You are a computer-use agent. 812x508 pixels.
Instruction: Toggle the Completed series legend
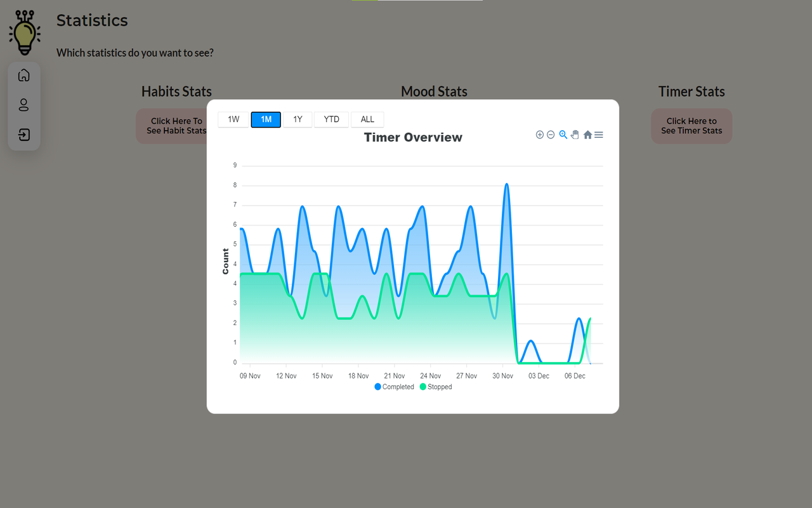394,387
